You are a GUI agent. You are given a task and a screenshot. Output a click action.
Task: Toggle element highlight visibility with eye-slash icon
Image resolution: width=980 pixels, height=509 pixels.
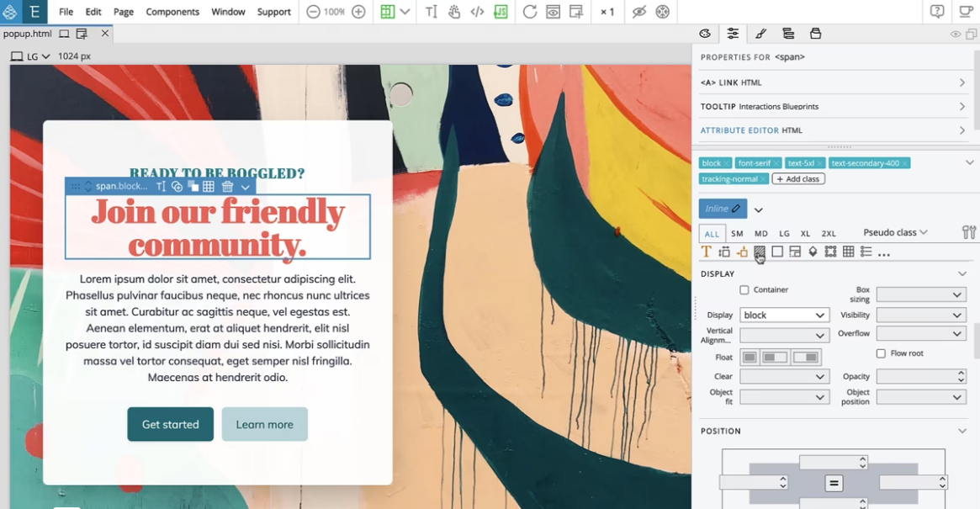[638, 12]
